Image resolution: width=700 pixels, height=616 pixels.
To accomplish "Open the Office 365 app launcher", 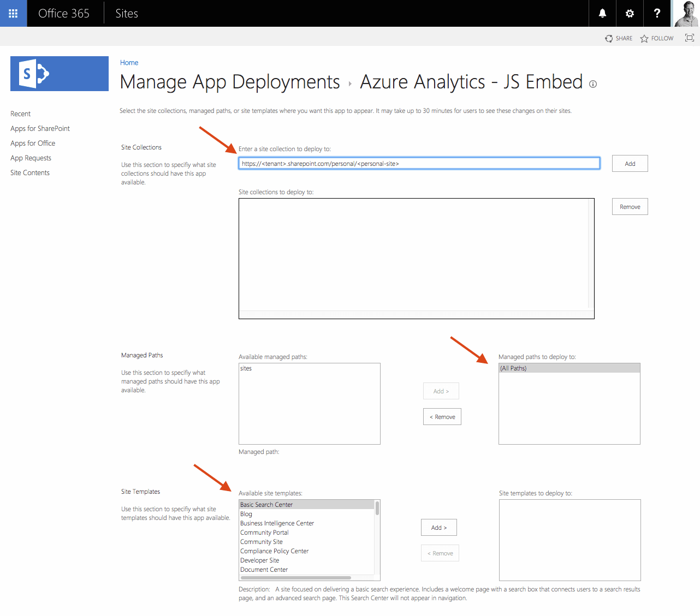I will tap(13, 13).
